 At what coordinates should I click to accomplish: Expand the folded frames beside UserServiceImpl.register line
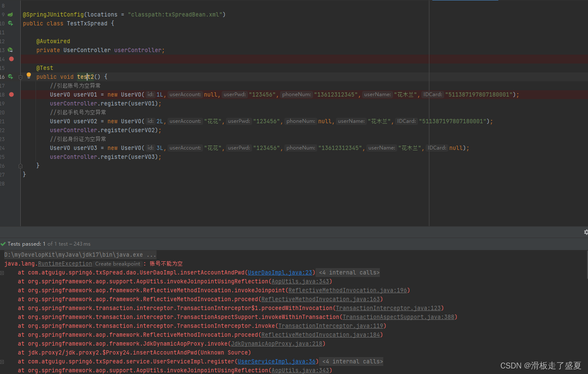[2, 362]
